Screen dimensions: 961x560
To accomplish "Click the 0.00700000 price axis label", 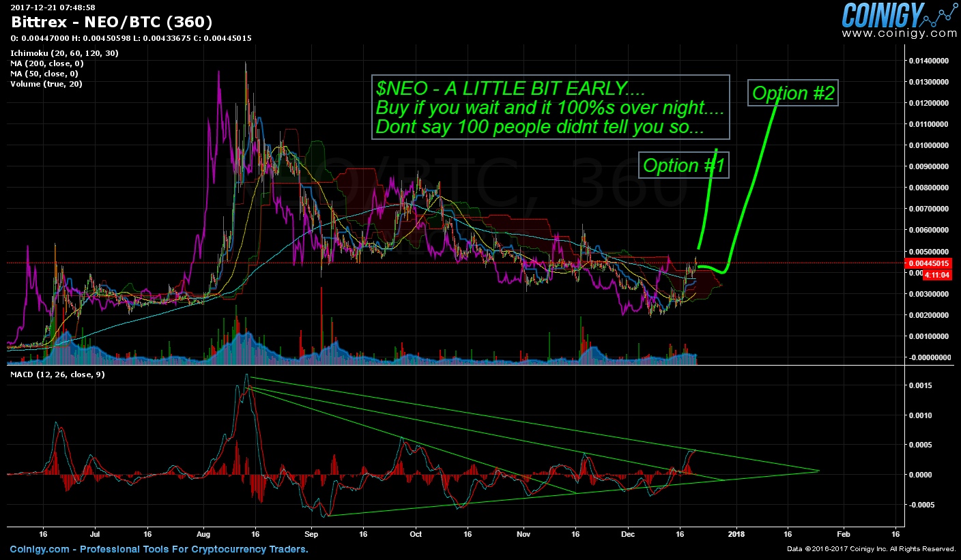I will click(930, 209).
